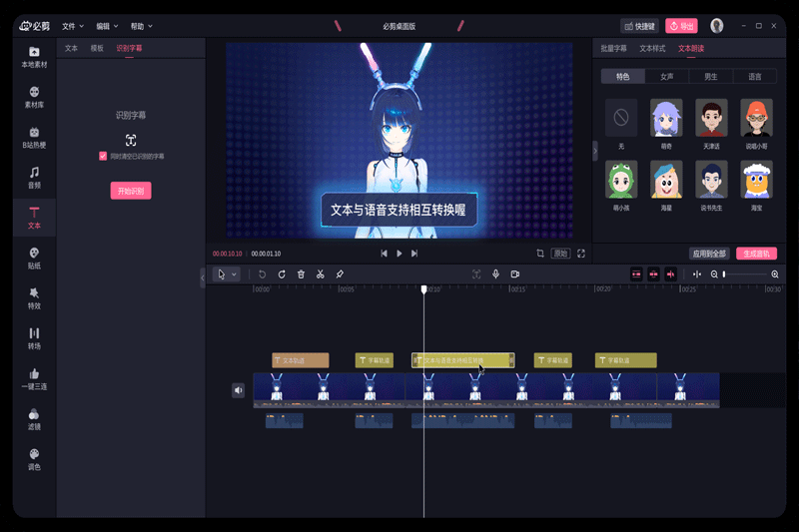Viewport: 799px width, 532px height.
Task: Open the 编辑 menu dropdown
Action: pyautogui.click(x=107, y=26)
